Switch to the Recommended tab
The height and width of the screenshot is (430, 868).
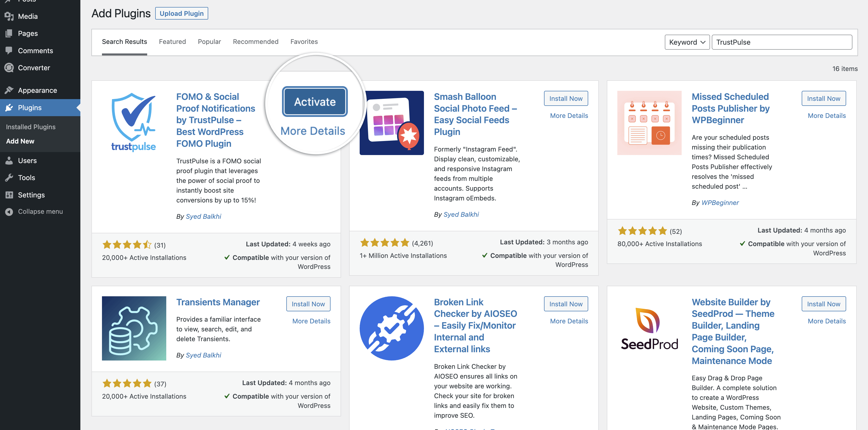(255, 42)
